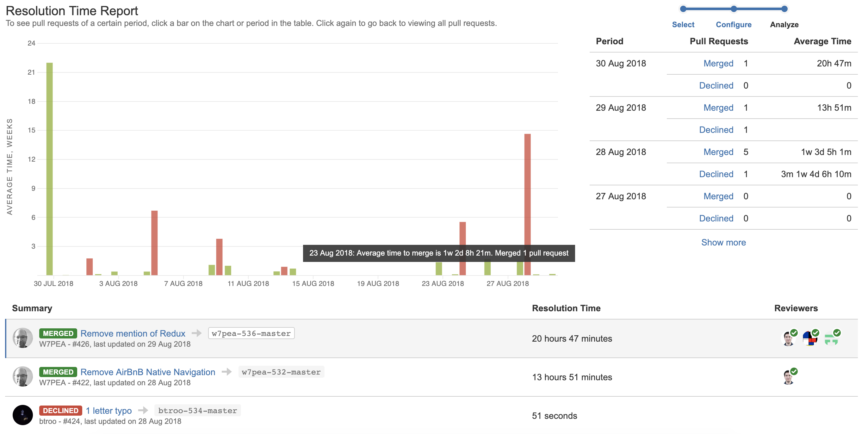Open the "1 letter typo" pull request
The width and height of the screenshot is (868, 434).
108,410
